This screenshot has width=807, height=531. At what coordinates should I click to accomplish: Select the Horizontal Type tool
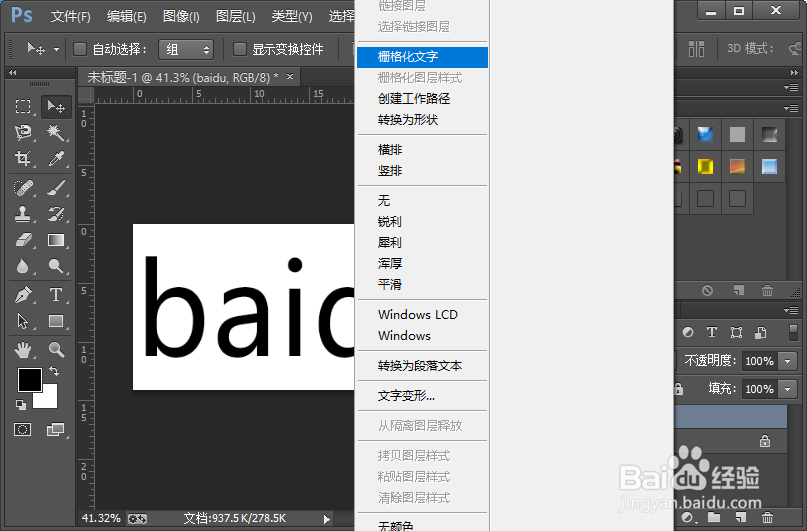(56, 295)
